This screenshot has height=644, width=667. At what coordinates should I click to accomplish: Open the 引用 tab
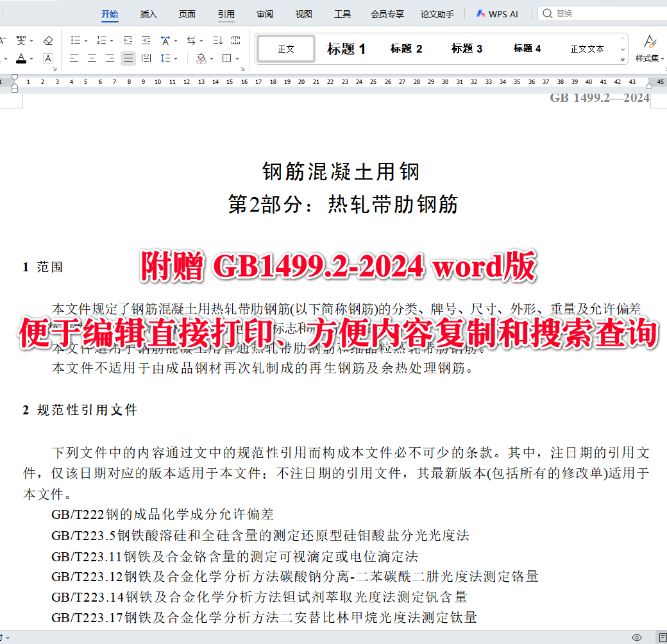[226, 14]
